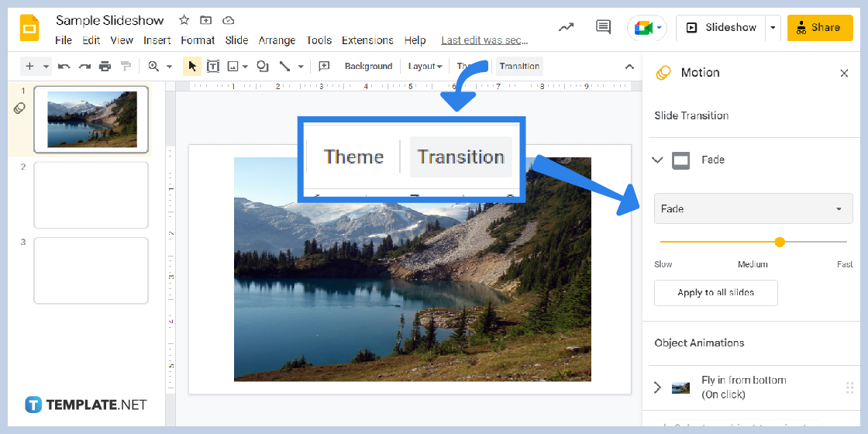Print the presentation

[105, 67]
